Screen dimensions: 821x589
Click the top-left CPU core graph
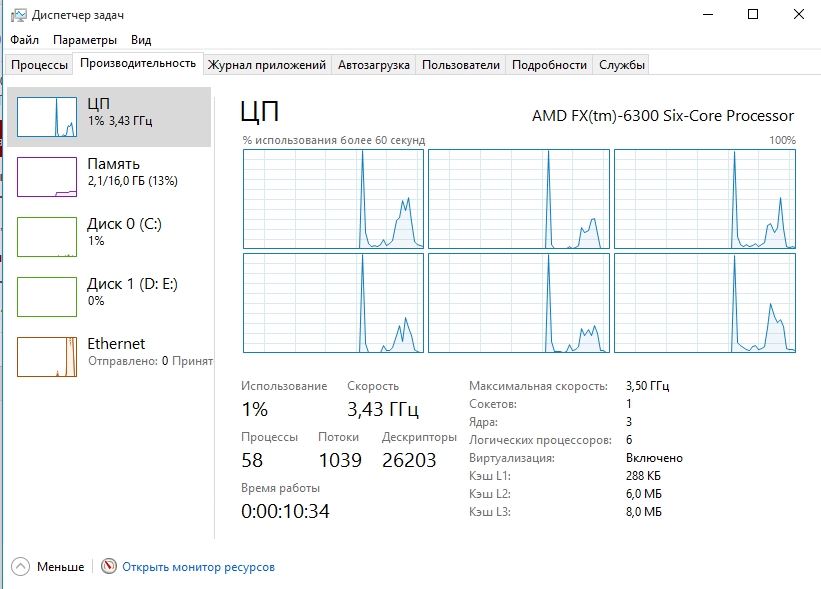(x=333, y=199)
